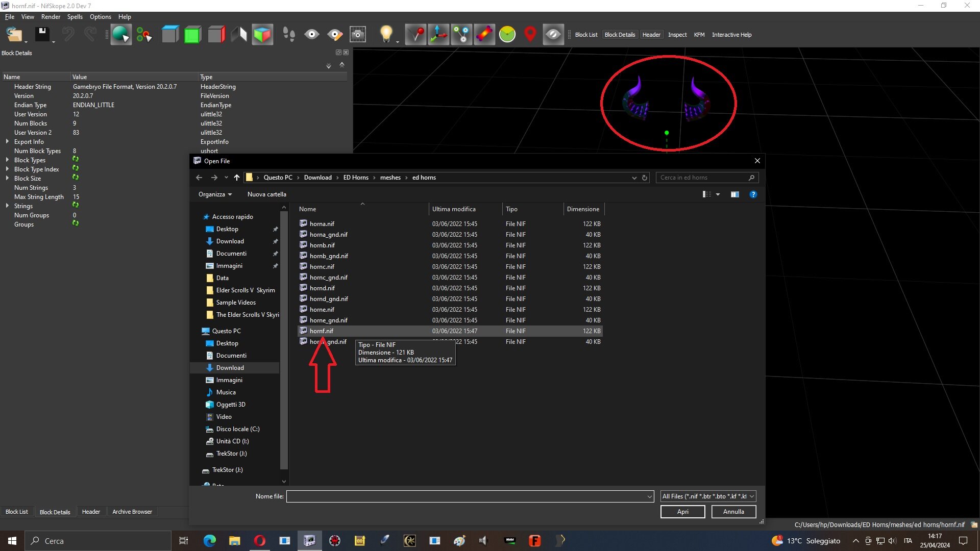Screen dimensions: 980x551
Task: Open the Spells menu
Action: click(x=75, y=17)
